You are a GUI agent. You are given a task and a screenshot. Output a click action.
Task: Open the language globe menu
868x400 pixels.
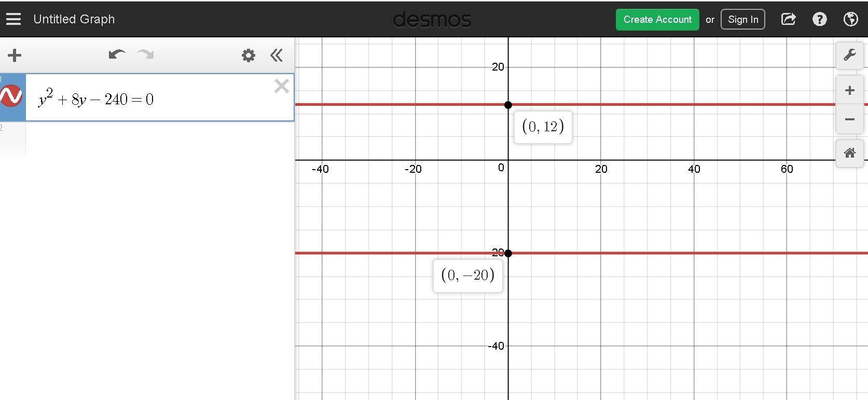(x=850, y=20)
